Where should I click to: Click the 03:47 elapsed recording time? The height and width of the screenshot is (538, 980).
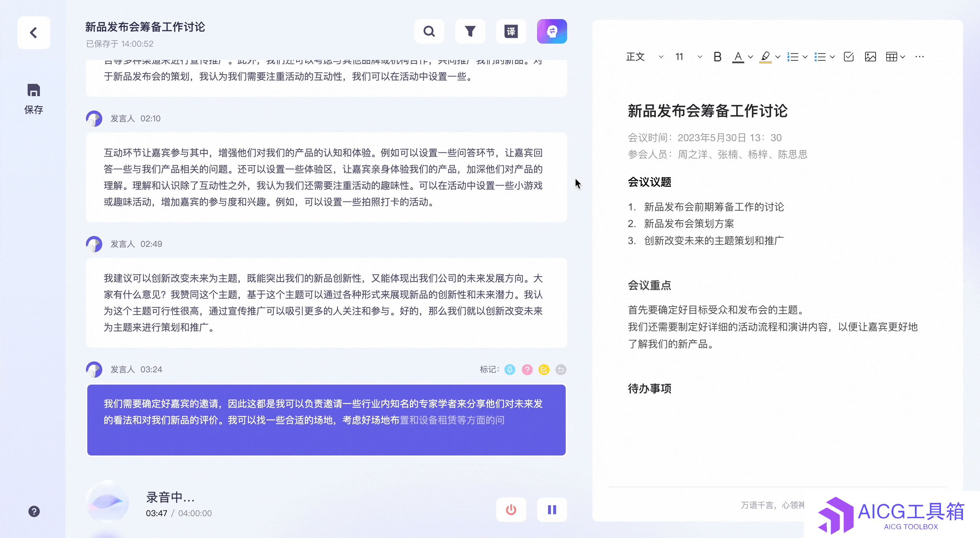click(157, 513)
